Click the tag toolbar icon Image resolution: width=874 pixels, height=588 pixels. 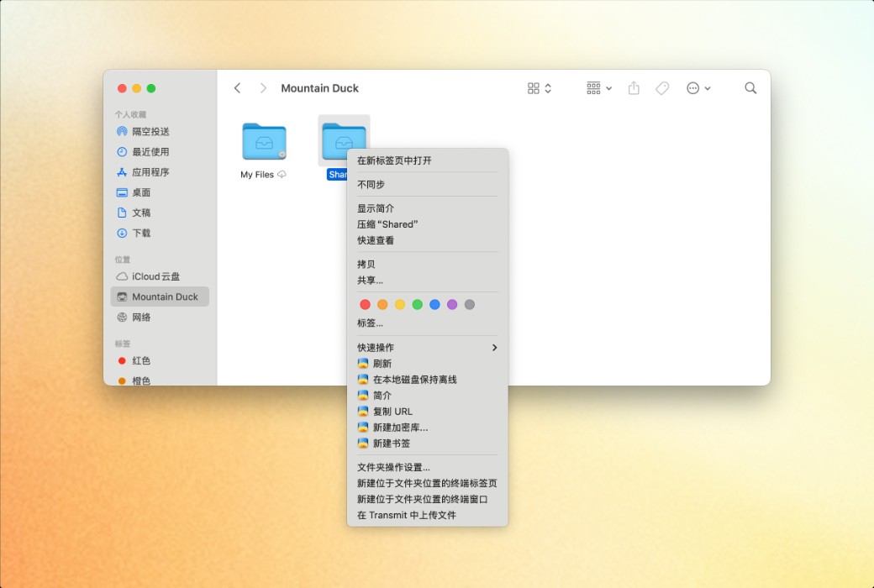pos(662,88)
